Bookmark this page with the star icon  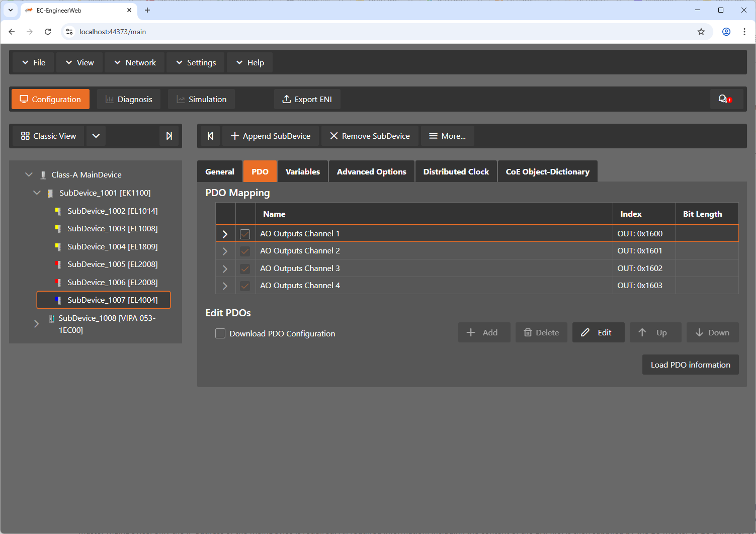[701, 32]
